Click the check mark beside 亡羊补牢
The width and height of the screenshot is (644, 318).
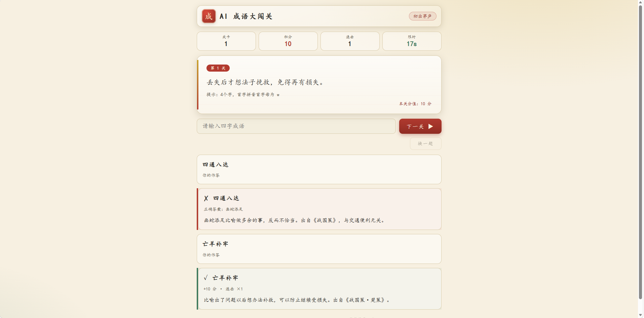(x=205, y=278)
